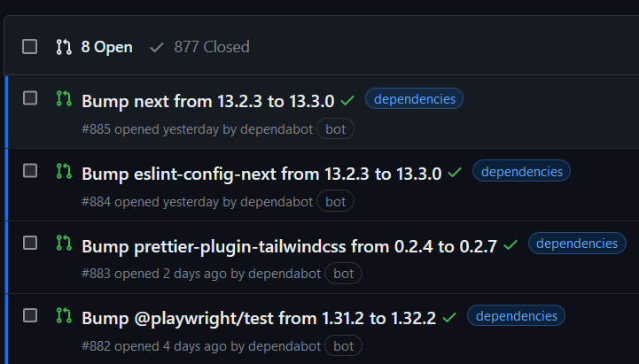The height and width of the screenshot is (364, 639).
Task: Click the pull request icon for #882
Action: (x=63, y=315)
